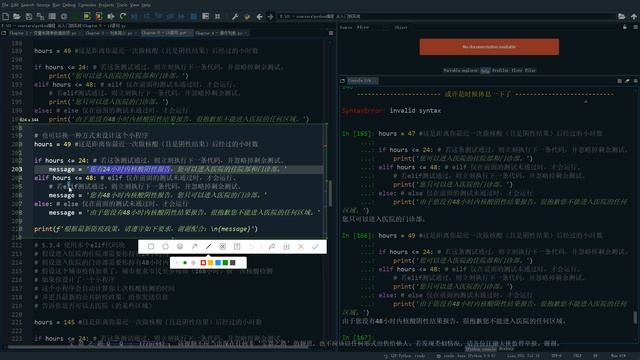Choose the smallest pen size dot
The width and height of the screenshot is (640, 360).
click(x=176, y=263)
